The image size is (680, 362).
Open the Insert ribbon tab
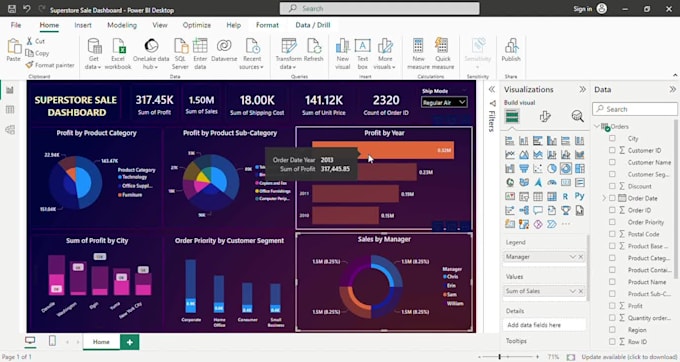tap(83, 25)
